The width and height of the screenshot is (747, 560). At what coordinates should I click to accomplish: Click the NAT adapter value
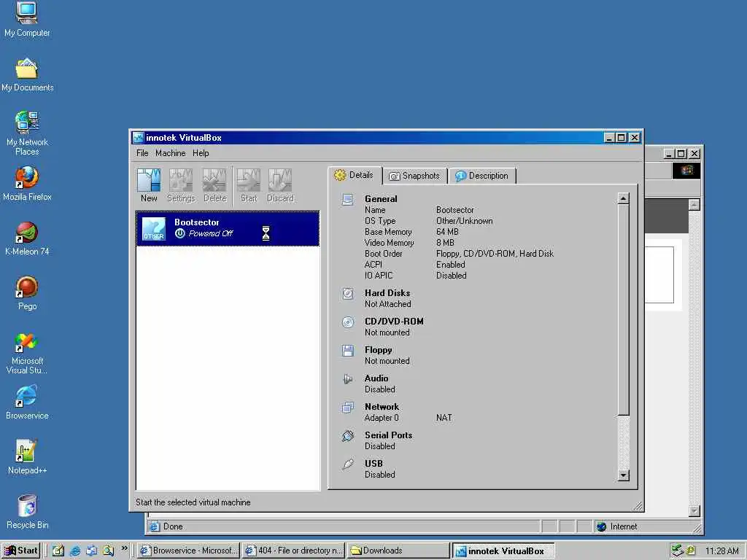coord(444,418)
